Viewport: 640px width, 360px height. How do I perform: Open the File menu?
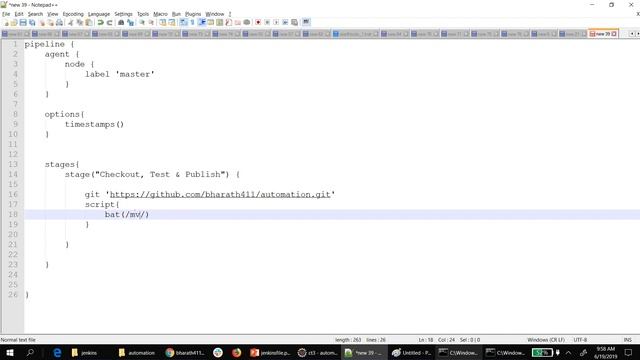6,14
